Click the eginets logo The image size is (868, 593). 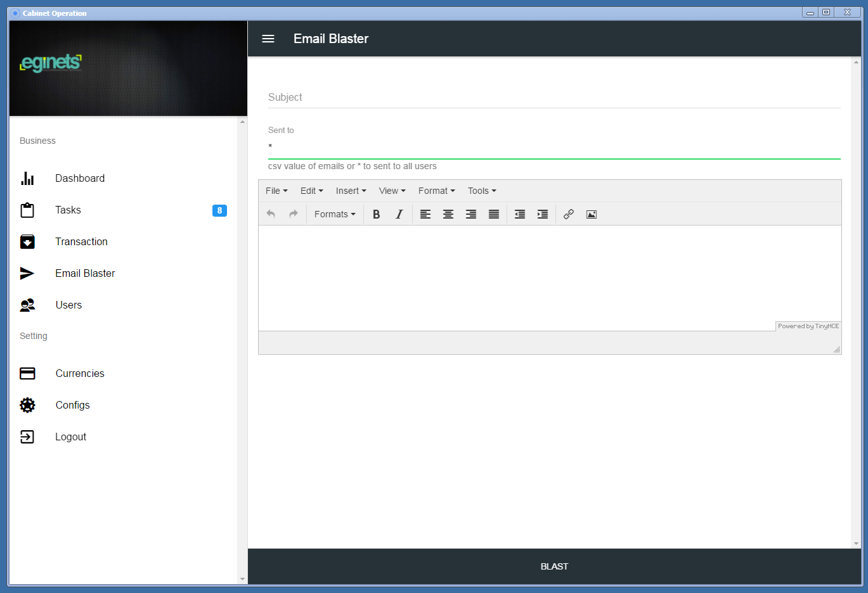[51, 63]
